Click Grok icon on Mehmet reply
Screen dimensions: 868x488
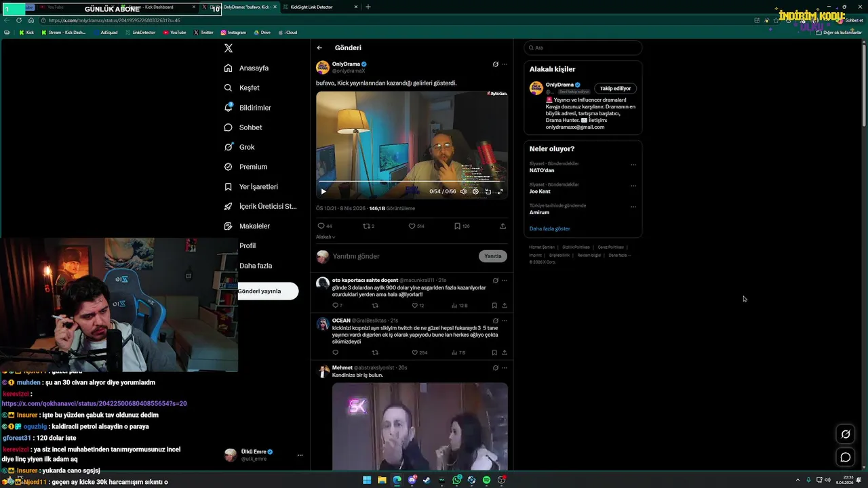click(x=495, y=367)
